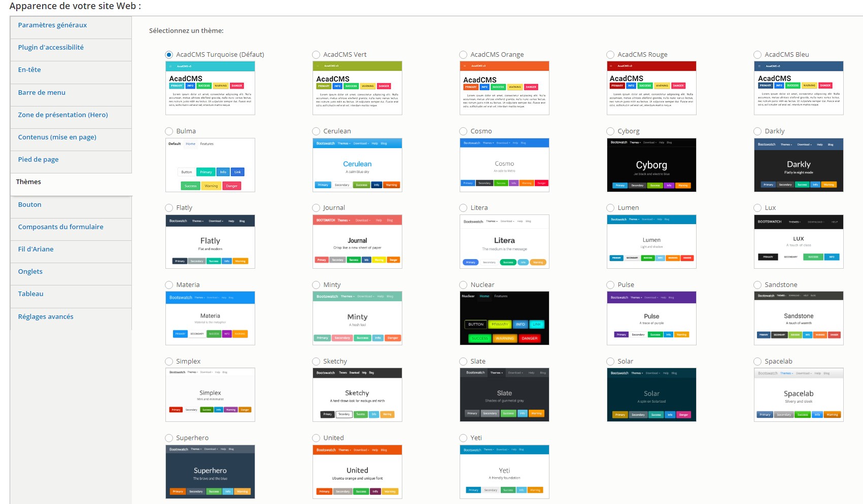Viewport: 863px width, 504px height.
Task: Choose the Lumen radio option
Action: pos(610,208)
